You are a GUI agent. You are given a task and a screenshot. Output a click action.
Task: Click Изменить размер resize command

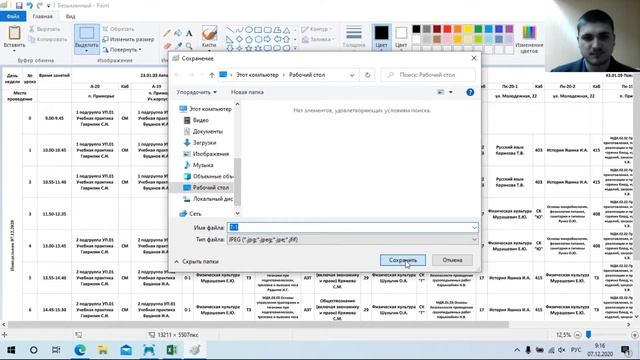point(128,39)
